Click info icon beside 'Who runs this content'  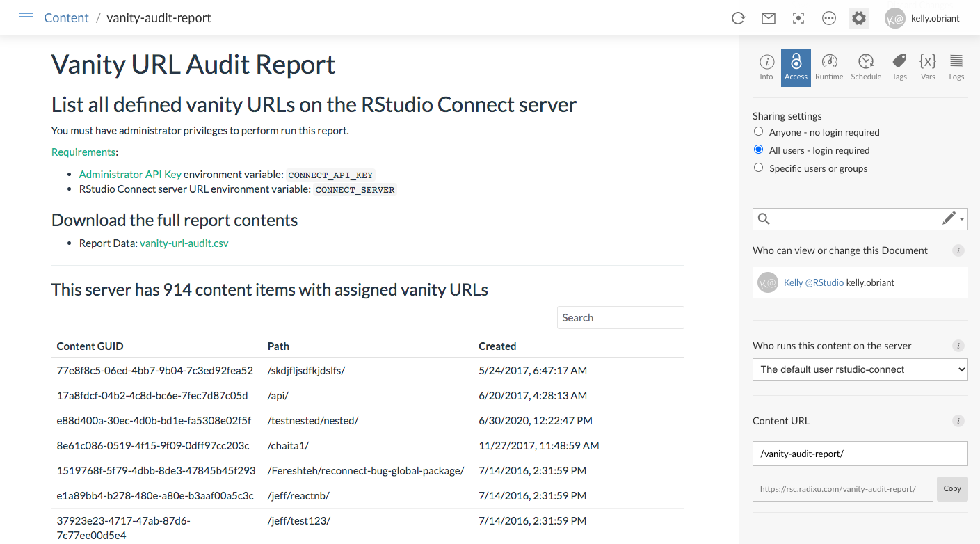pos(958,346)
